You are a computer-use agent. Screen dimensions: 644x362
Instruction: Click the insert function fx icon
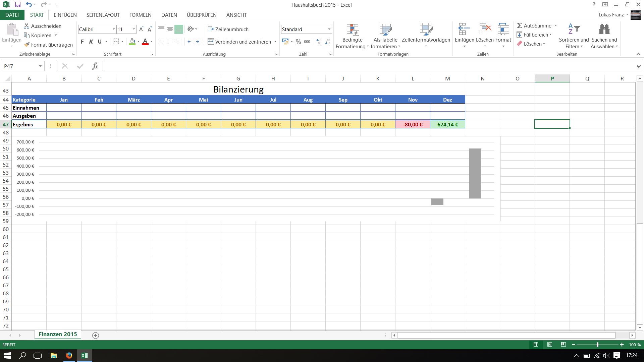click(95, 66)
